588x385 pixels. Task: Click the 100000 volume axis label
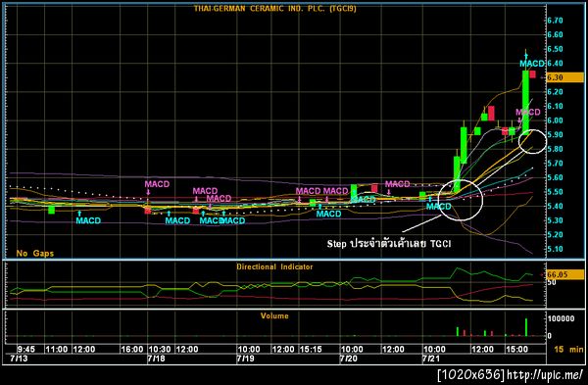pos(561,318)
